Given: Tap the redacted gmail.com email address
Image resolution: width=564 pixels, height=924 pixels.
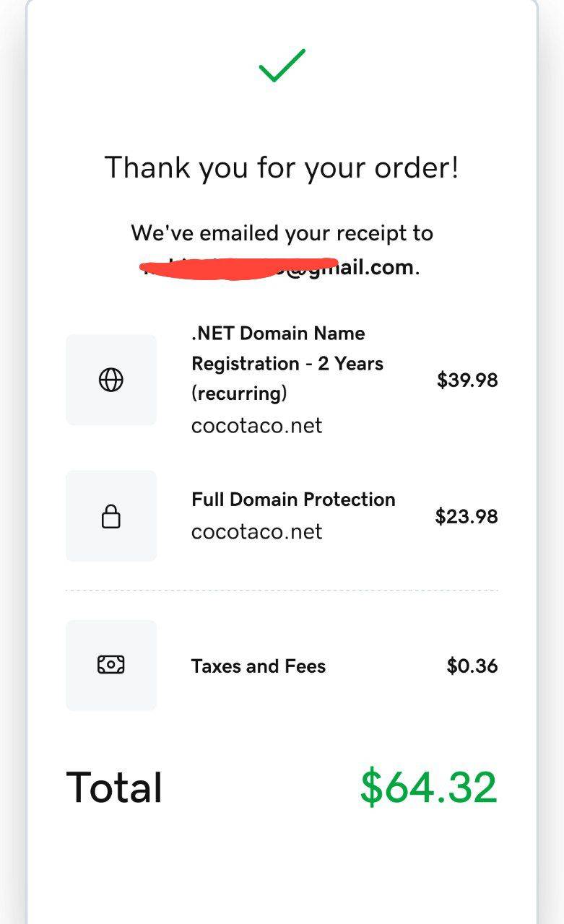Looking at the screenshot, I should (x=280, y=268).
